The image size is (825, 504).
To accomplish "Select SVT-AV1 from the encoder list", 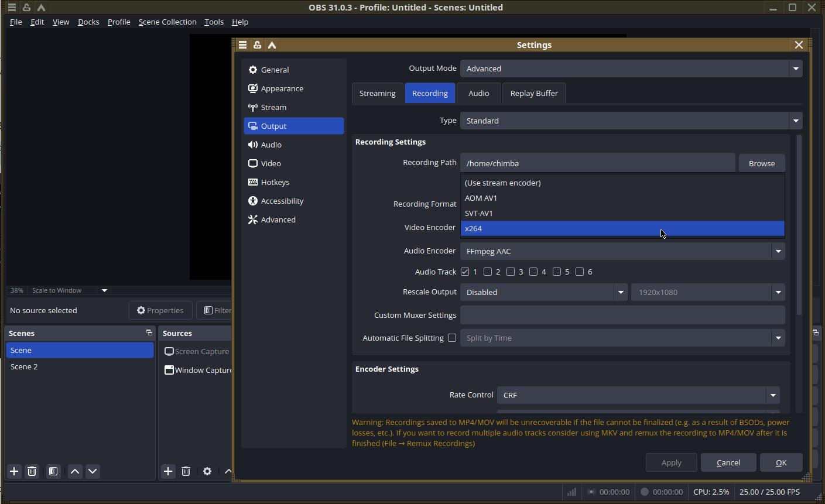I will (x=479, y=213).
